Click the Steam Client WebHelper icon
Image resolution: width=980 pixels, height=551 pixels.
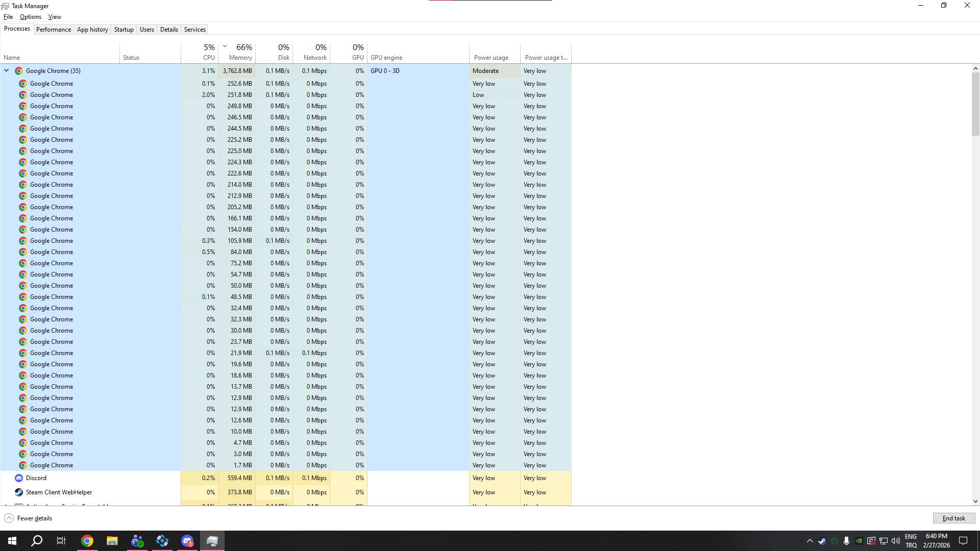click(x=19, y=492)
